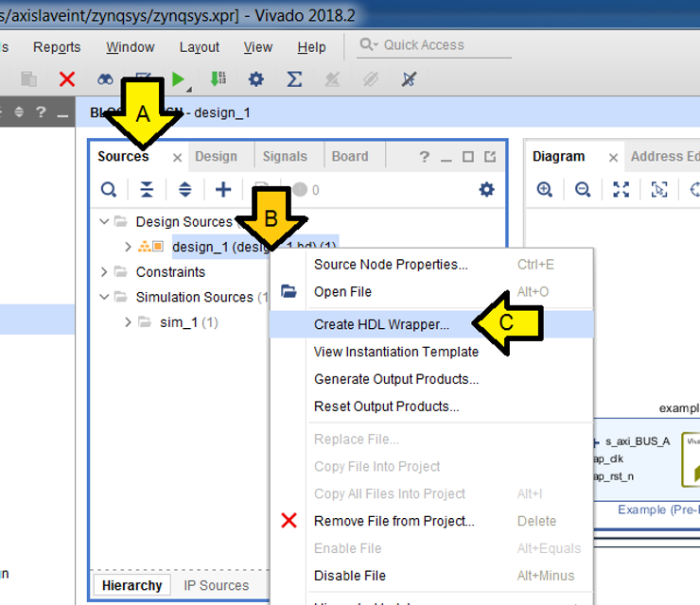700x605 pixels.
Task: Switch to the Address Editor tab
Action: click(x=665, y=156)
